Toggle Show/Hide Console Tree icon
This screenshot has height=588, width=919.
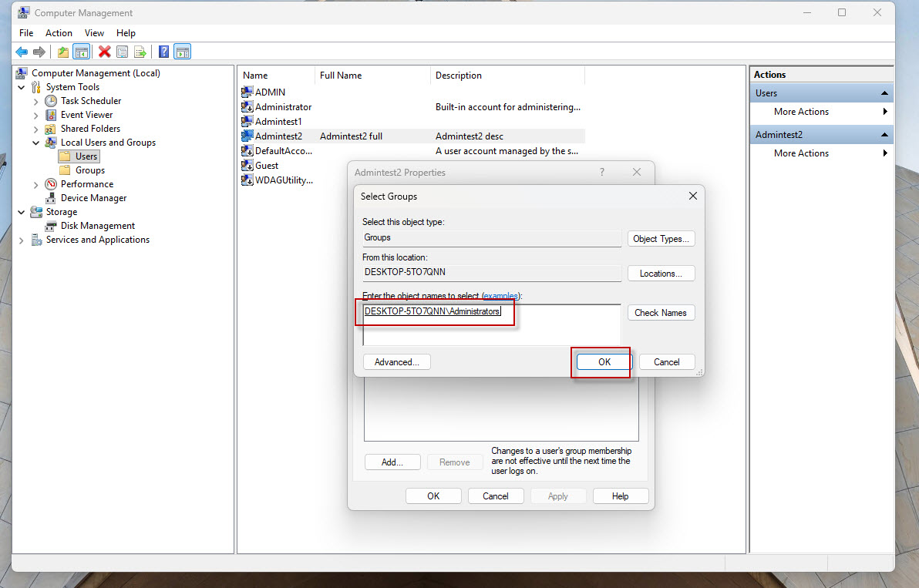[x=82, y=52]
